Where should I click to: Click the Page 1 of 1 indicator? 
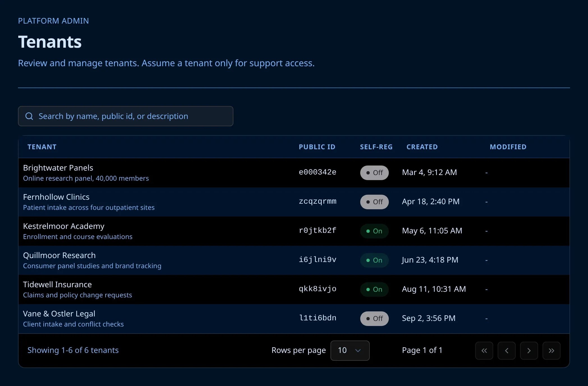click(x=422, y=350)
